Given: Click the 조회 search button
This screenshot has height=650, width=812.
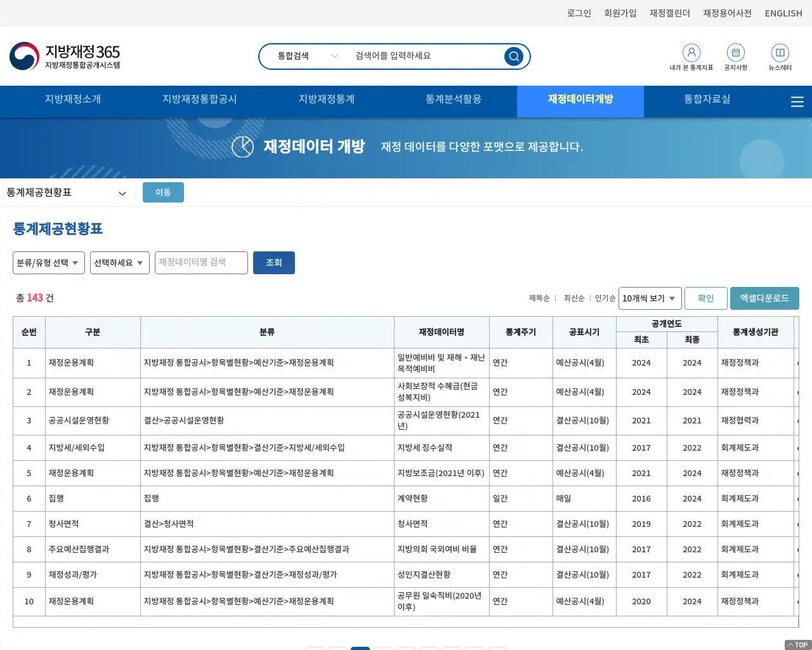Looking at the screenshot, I should pyautogui.click(x=274, y=263).
